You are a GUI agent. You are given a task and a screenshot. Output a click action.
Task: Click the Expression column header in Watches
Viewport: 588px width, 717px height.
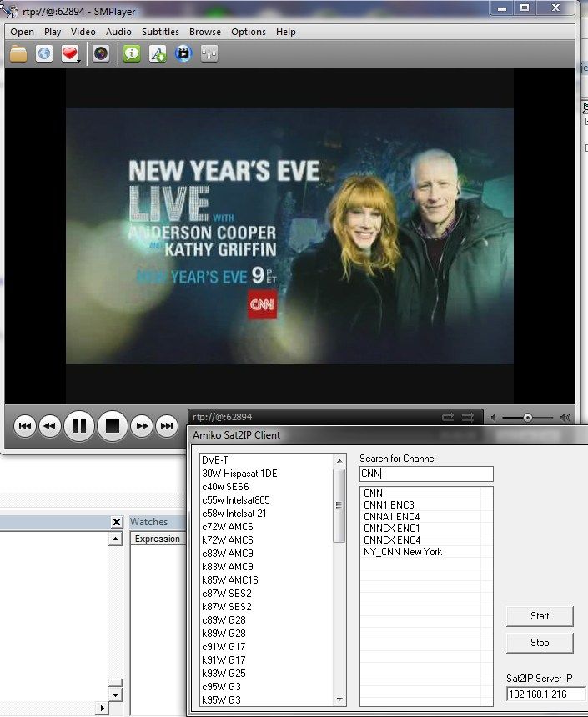click(158, 539)
